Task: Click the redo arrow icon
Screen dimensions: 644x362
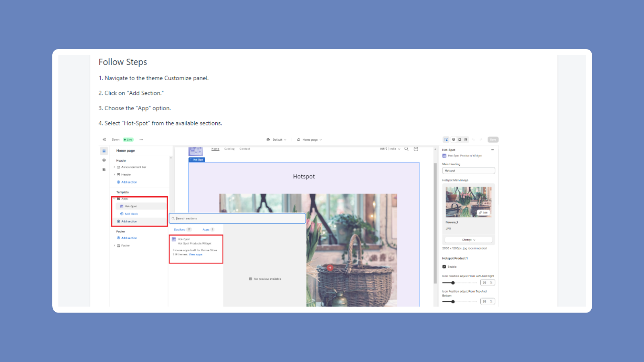Action: [x=481, y=140]
